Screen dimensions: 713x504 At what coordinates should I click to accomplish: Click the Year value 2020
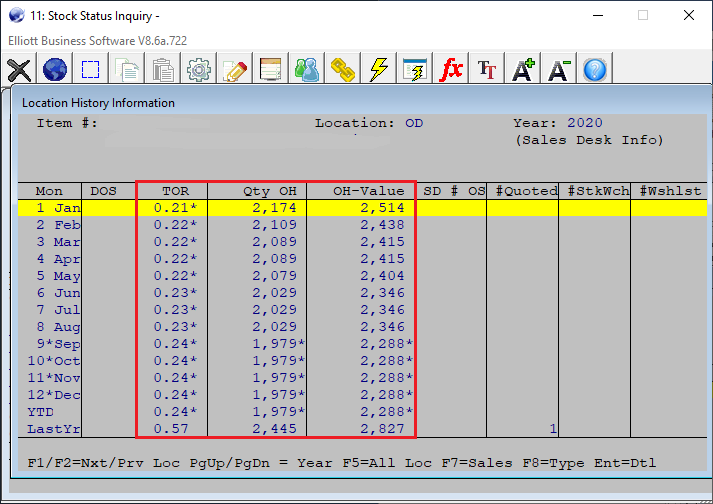585,123
